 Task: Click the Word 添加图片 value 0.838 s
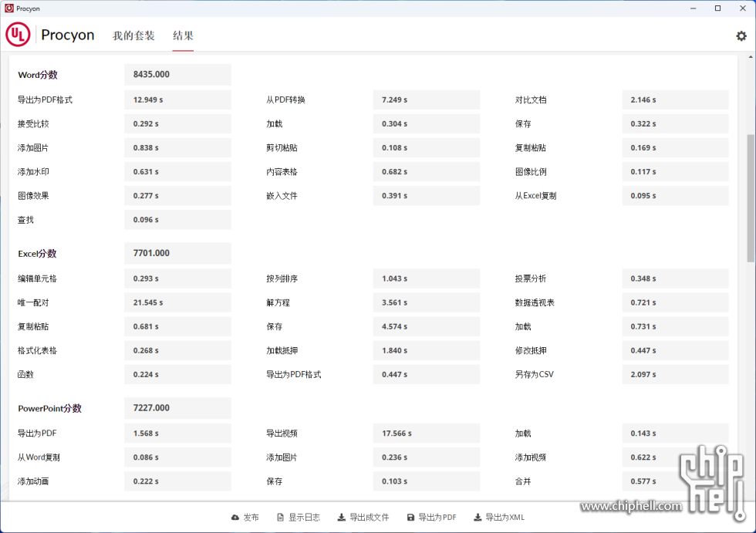pos(177,148)
